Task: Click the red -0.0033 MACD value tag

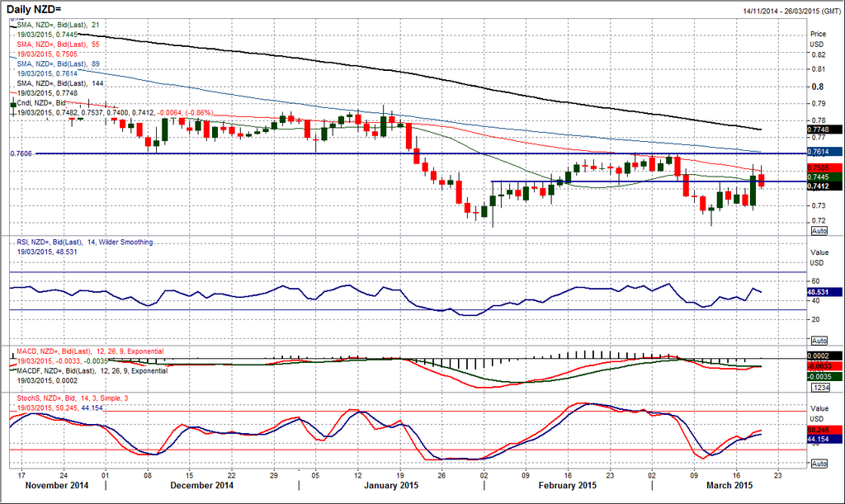Action: click(x=824, y=366)
